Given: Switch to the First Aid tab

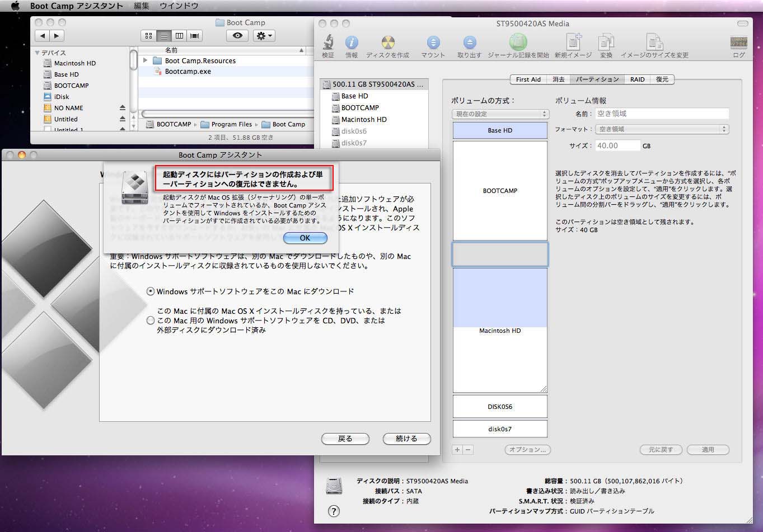Looking at the screenshot, I should 528,79.
